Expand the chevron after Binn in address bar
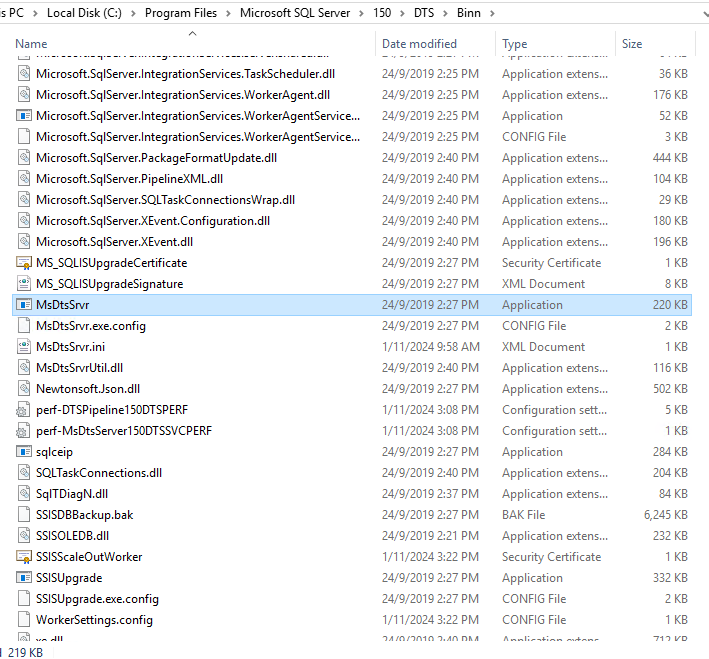709x659 pixels. [492, 14]
